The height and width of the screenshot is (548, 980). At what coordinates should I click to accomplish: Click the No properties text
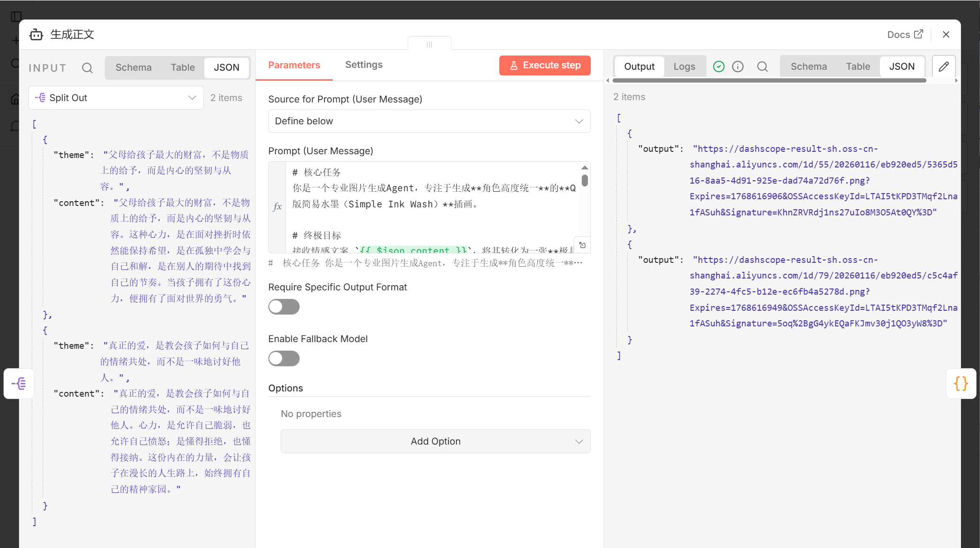[x=311, y=414]
